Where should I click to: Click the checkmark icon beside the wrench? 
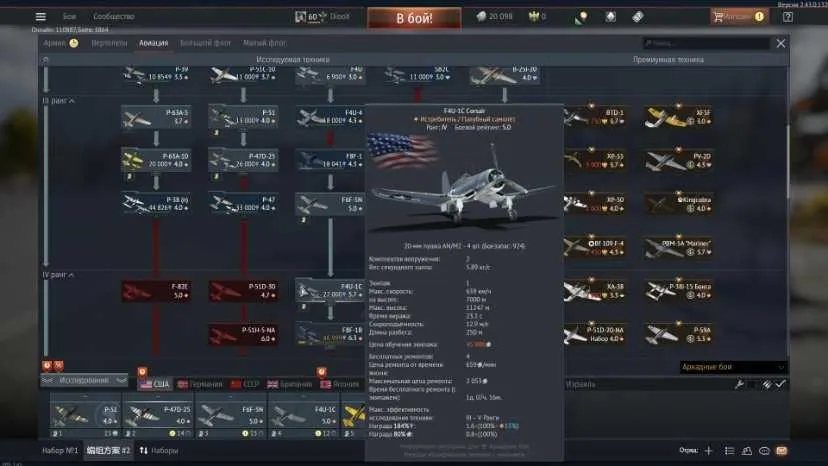pyautogui.click(x=780, y=384)
